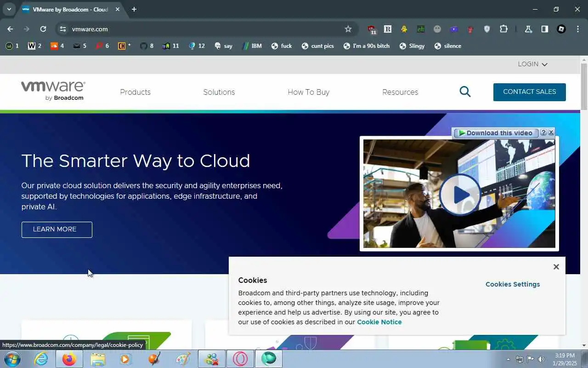
Task: Open Cookies Settings
Action: pyautogui.click(x=513, y=284)
